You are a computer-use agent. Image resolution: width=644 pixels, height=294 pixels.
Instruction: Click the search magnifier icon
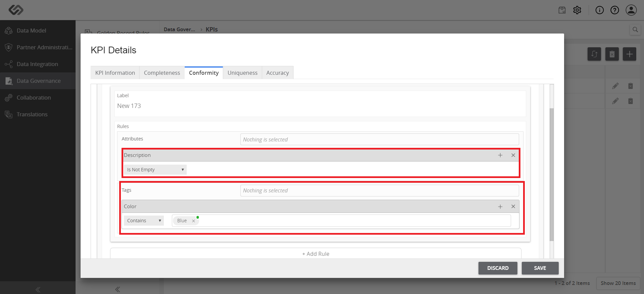point(635,30)
